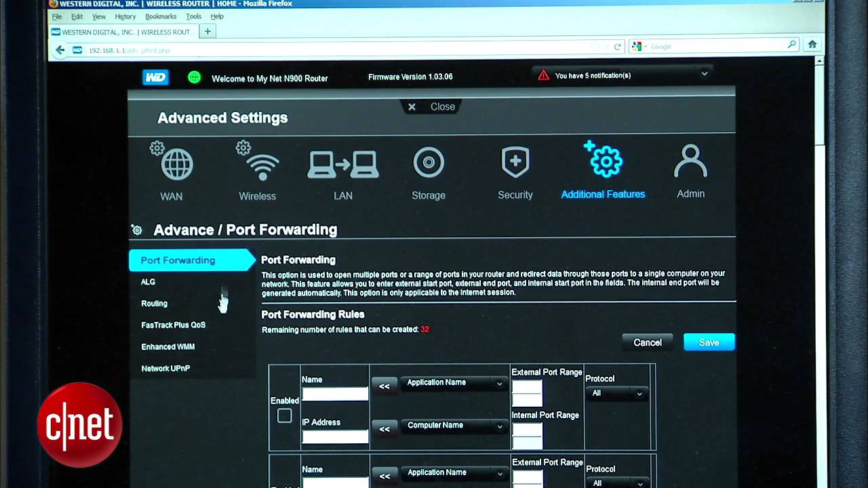Image resolution: width=868 pixels, height=488 pixels.
Task: Open the Routing sidebar item
Action: [155, 304]
